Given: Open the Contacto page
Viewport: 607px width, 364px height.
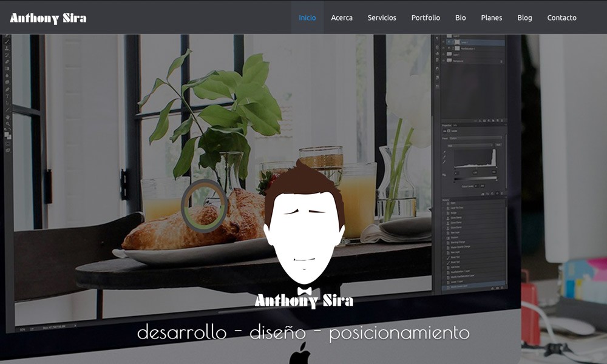Looking at the screenshot, I should pyautogui.click(x=561, y=18).
